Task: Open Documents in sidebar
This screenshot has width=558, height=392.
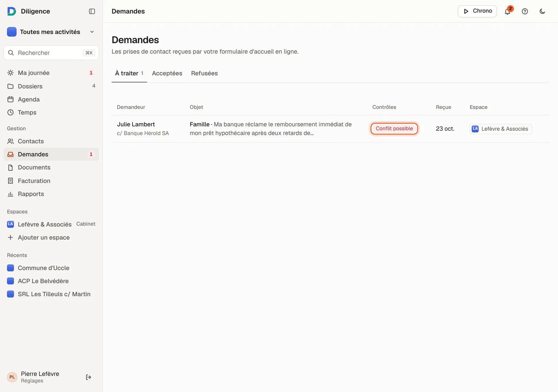Action: [x=51, y=168]
